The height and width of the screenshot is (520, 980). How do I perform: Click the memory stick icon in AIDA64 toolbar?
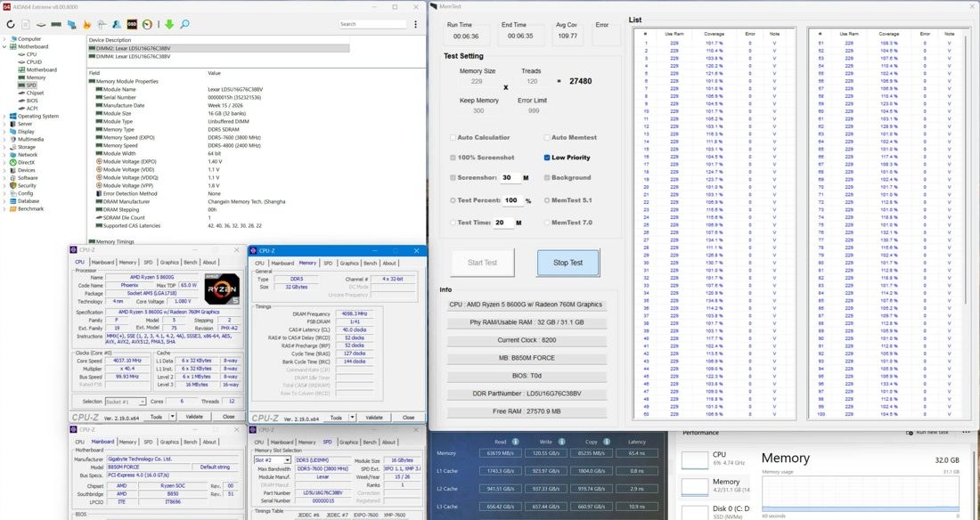tap(56, 24)
